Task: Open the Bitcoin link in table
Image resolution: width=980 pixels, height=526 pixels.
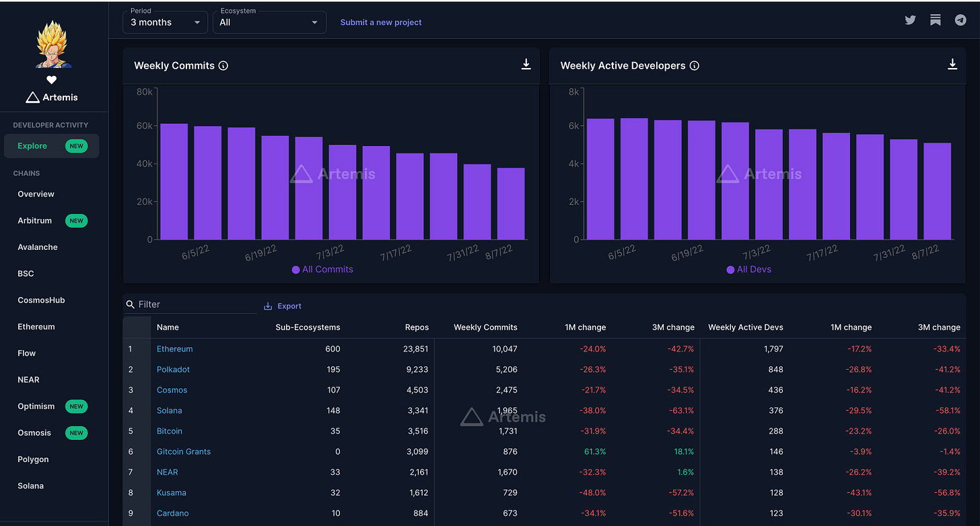Action: 170,431
